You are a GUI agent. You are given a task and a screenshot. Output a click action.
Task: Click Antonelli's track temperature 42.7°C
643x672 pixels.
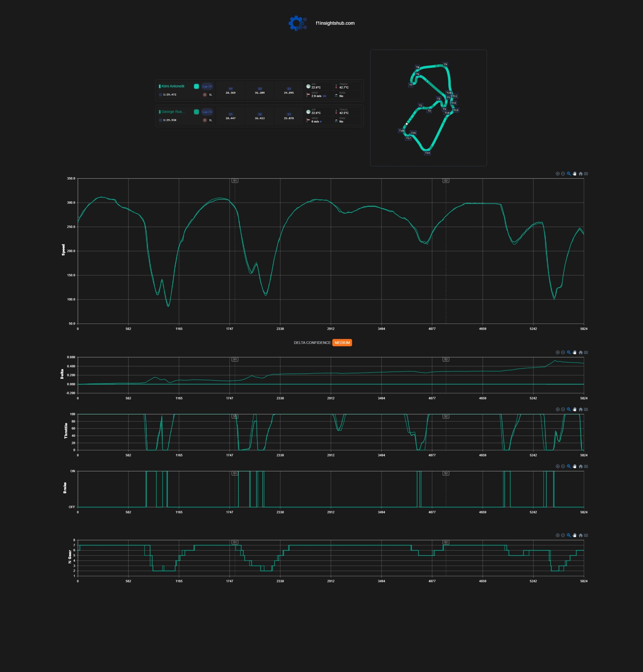point(344,87)
